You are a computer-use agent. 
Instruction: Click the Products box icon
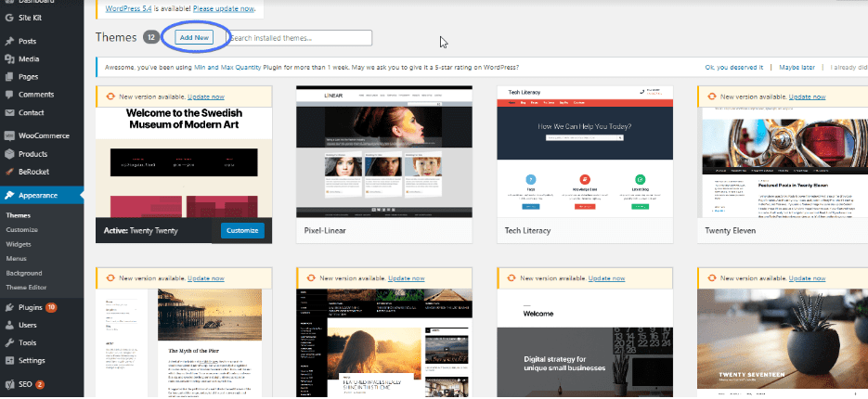tap(9, 154)
